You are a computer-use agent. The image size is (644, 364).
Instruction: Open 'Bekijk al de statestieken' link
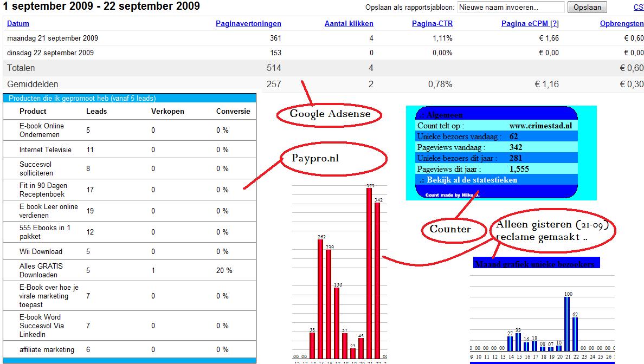coord(472,180)
